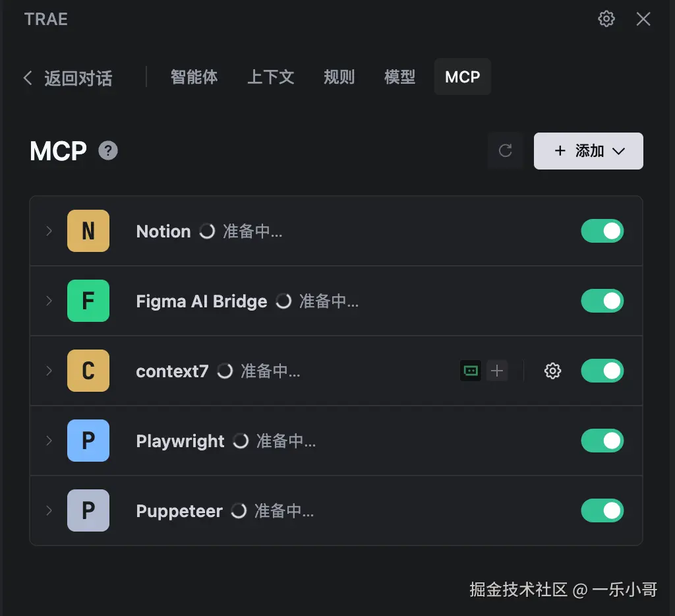Click the context7 C avatar icon
The width and height of the screenshot is (675, 616).
[88, 371]
